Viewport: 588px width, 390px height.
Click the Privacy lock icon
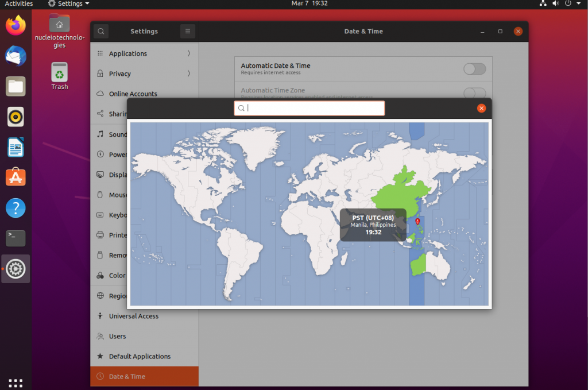coord(100,74)
